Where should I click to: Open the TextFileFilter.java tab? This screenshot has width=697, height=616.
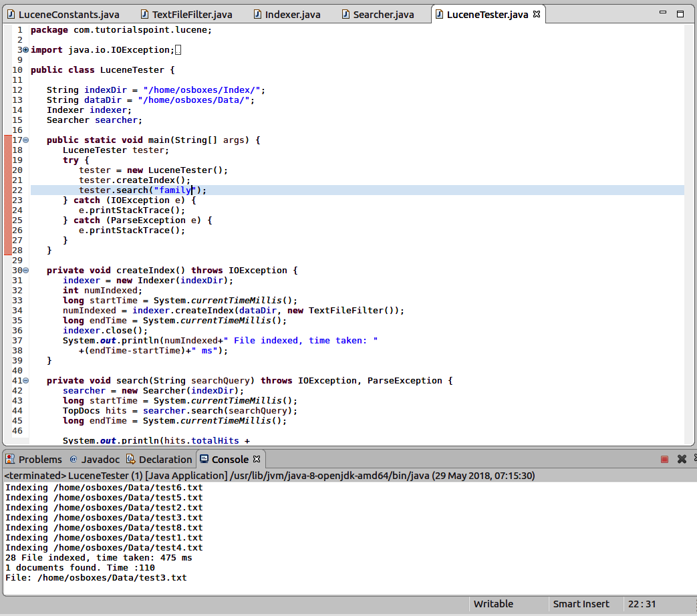(x=191, y=15)
